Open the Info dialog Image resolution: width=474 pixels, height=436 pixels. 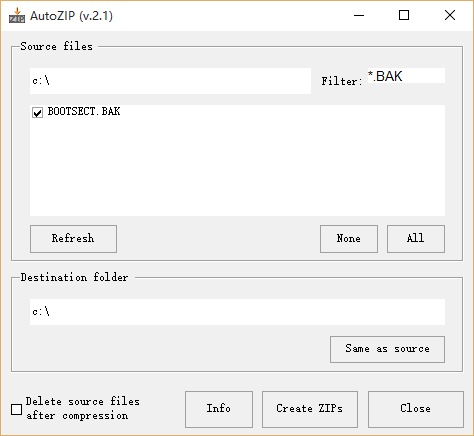[219, 409]
